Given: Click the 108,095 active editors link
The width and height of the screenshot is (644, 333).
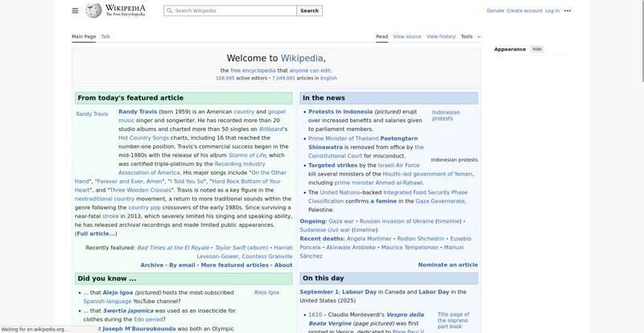Looking at the screenshot, I should [225, 78].
